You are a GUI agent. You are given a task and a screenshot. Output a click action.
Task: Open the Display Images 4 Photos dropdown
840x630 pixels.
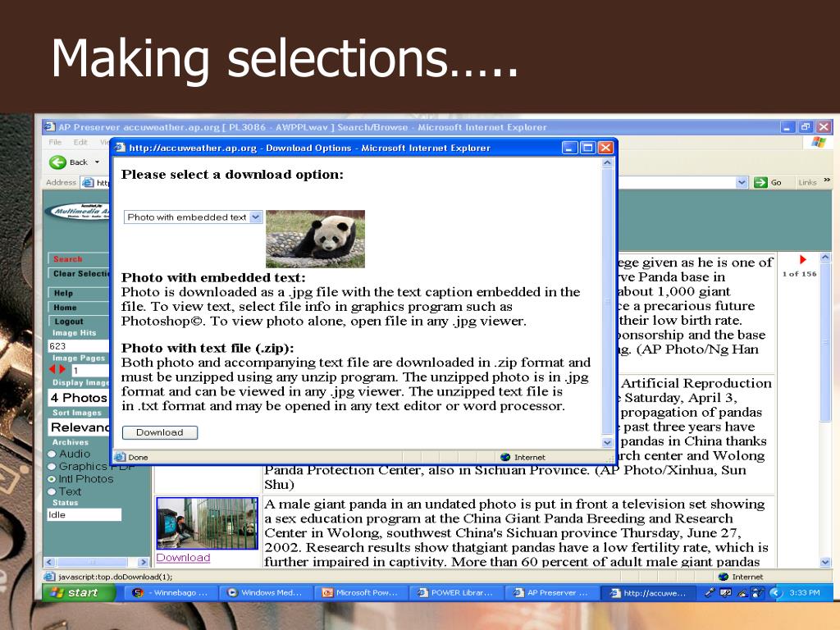tap(78, 398)
